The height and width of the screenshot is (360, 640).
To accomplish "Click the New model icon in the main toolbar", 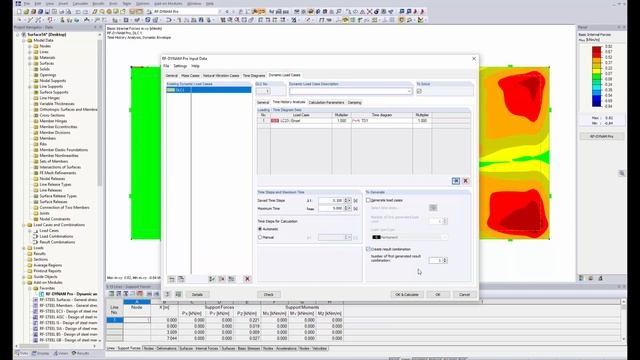I will (19, 12).
